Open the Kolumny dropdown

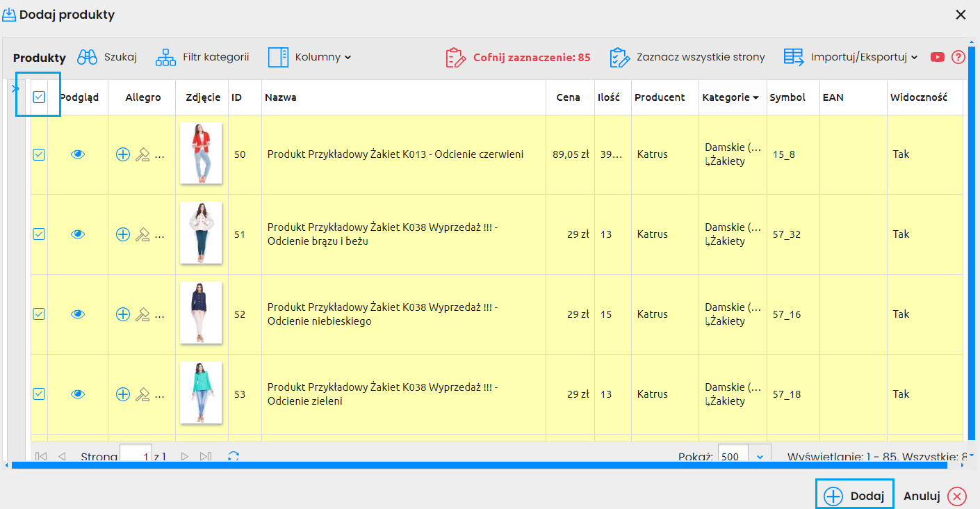309,57
